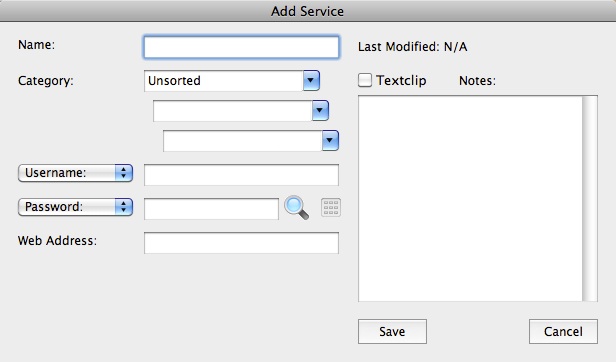Click the Notes area vertical scrollbar
616x362 pixels.
click(590, 198)
